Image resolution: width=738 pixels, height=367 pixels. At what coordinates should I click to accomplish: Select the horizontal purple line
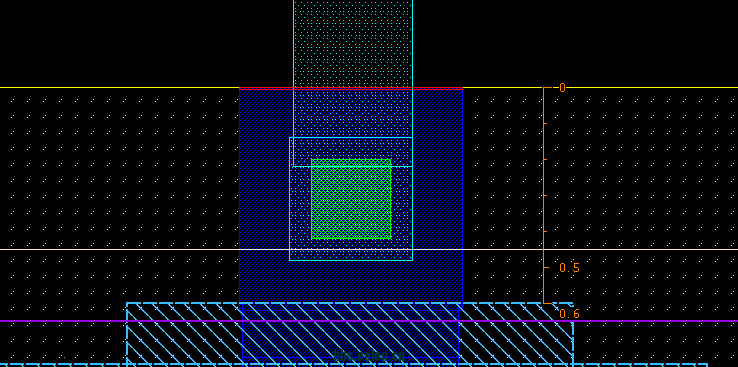tap(369, 321)
